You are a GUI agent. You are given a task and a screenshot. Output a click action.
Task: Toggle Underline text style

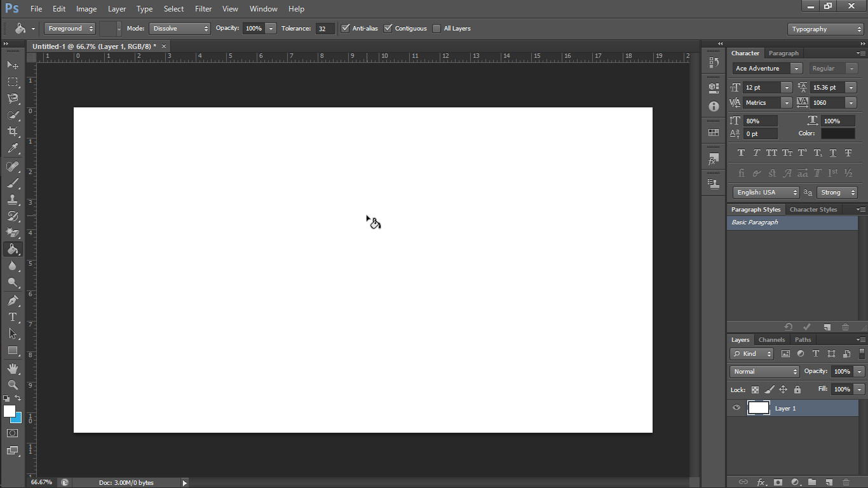[833, 153]
